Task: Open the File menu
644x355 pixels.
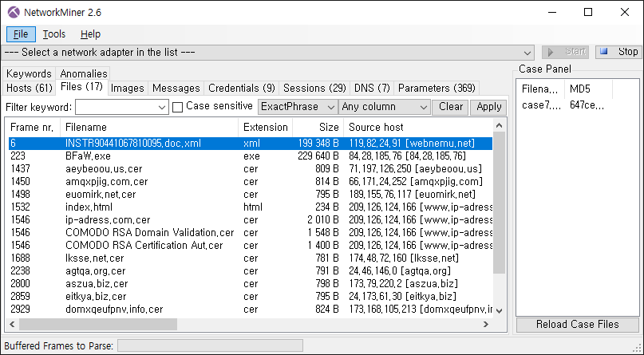Action: [21, 34]
